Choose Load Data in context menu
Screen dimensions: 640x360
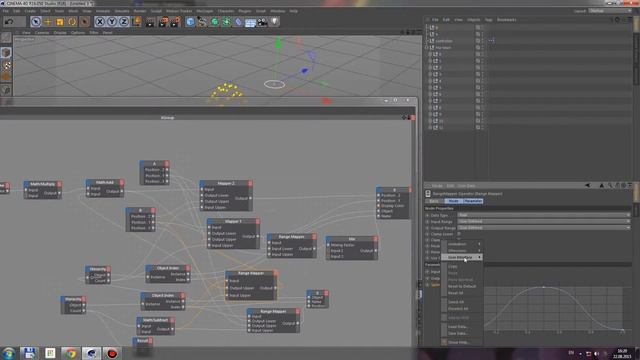click(458, 327)
